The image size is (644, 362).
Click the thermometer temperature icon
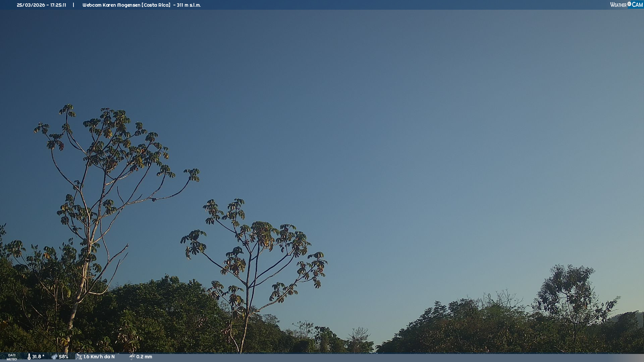point(29,357)
